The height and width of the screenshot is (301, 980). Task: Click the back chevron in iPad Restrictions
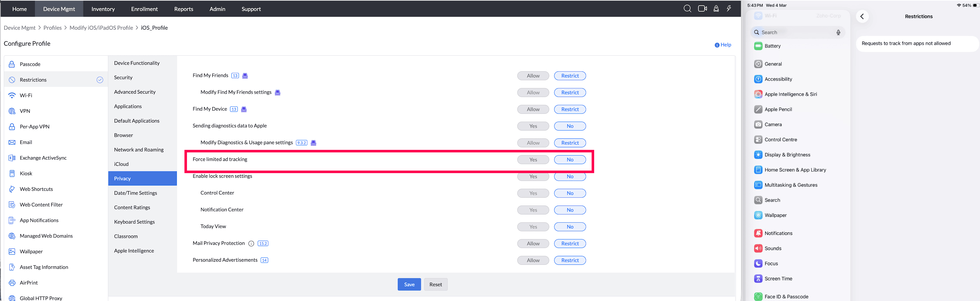click(x=862, y=17)
